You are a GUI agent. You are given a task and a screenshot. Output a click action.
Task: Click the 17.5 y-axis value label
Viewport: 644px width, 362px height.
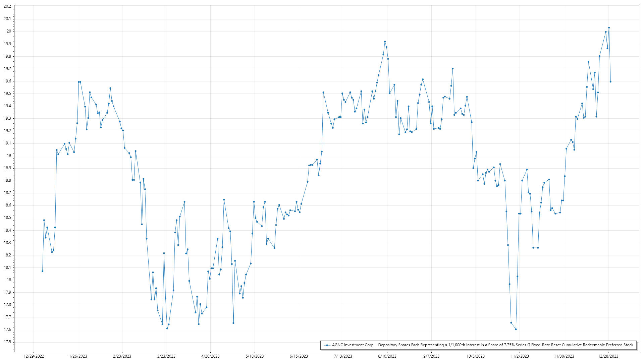click(x=7, y=342)
